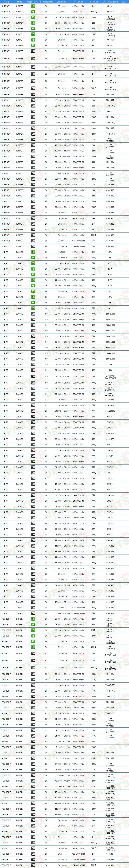Screen dimensions: 129x868
Task: Click PB petrol icon in Citroen 02.1994 -> 04.2002 row
Action: (33, 18)
